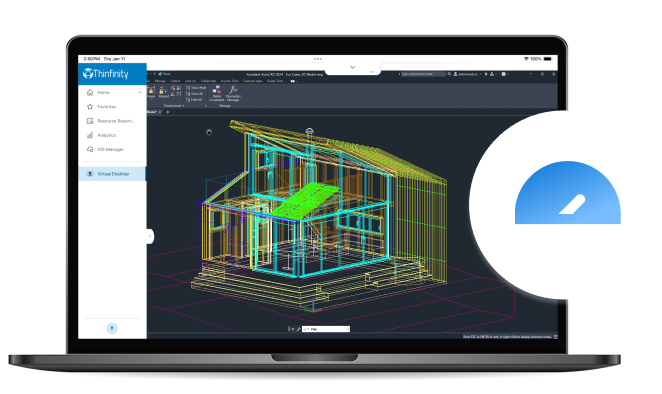The height and width of the screenshot is (394, 662).
Task: Click the round blue icon at the sidebar bottom
Action: tap(112, 328)
